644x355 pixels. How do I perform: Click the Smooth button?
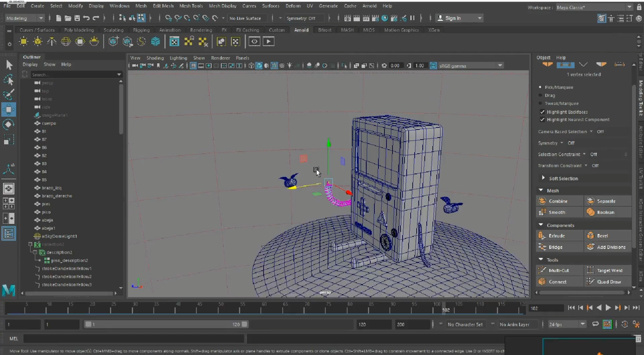click(x=559, y=212)
